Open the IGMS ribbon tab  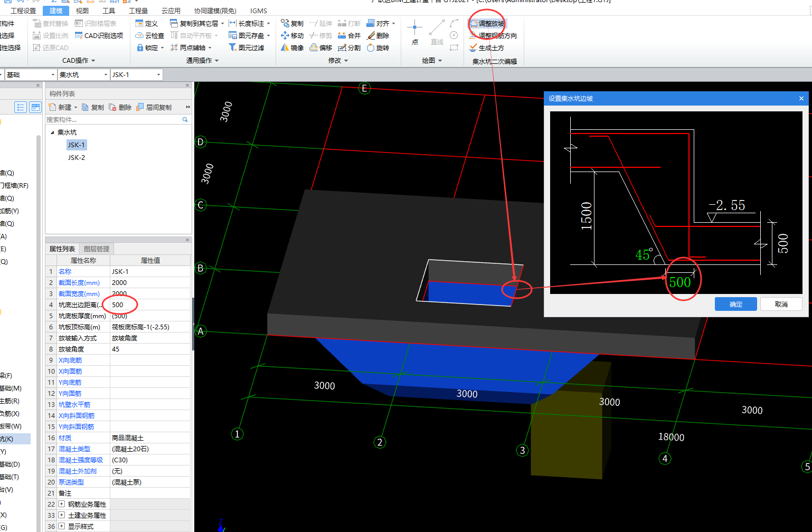pyautogui.click(x=259, y=11)
